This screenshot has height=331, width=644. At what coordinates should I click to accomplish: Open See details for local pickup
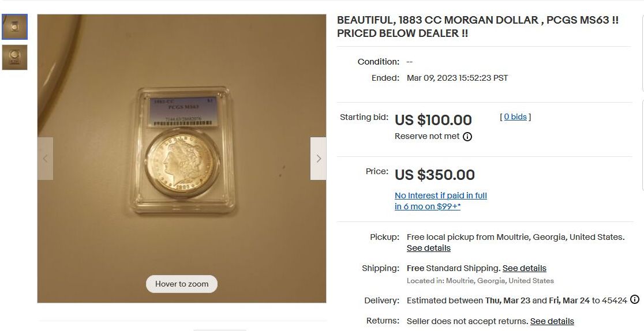pos(429,248)
